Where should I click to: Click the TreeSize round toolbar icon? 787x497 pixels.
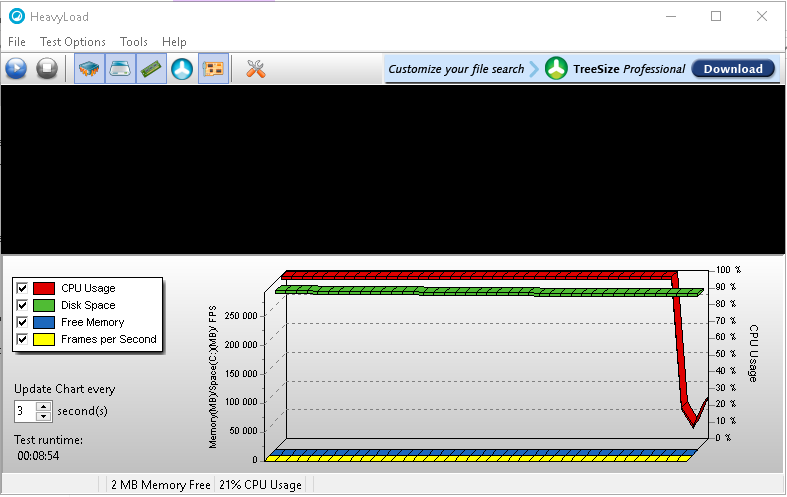181,69
